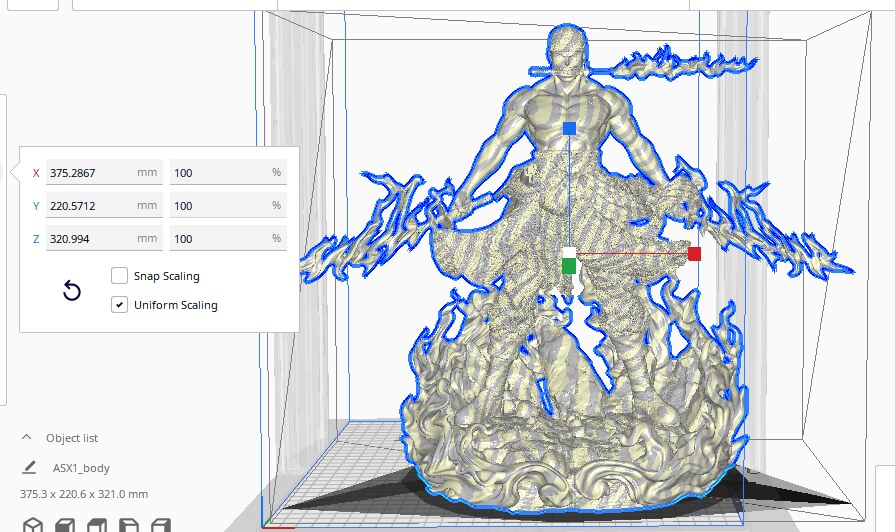Click the white center uniform scale handle

[569, 253]
